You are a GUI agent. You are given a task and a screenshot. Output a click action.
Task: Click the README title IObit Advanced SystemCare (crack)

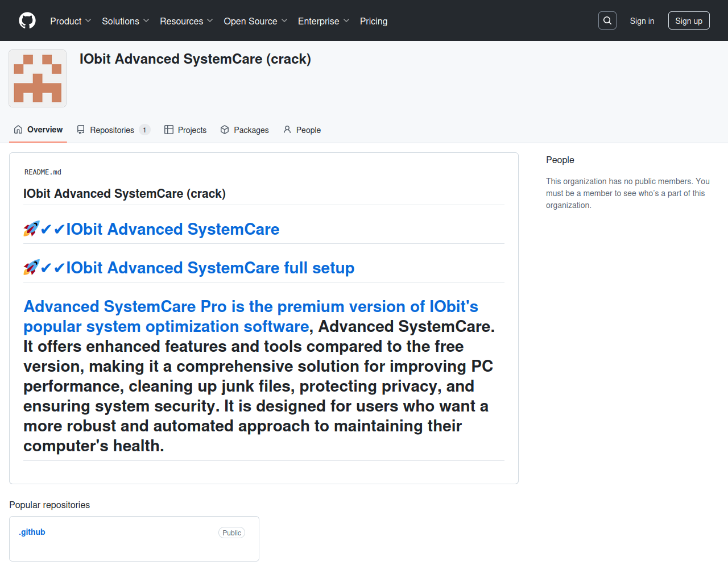(x=125, y=193)
